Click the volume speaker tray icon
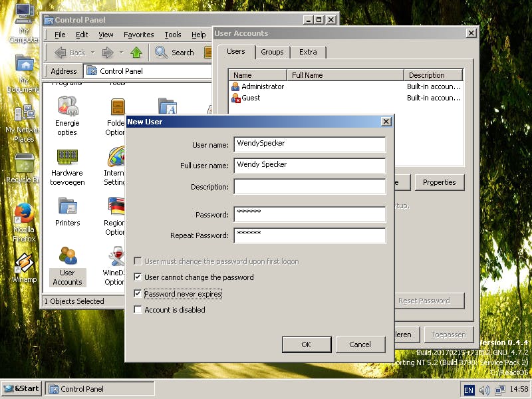532x399 pixels. click(485, 390)
